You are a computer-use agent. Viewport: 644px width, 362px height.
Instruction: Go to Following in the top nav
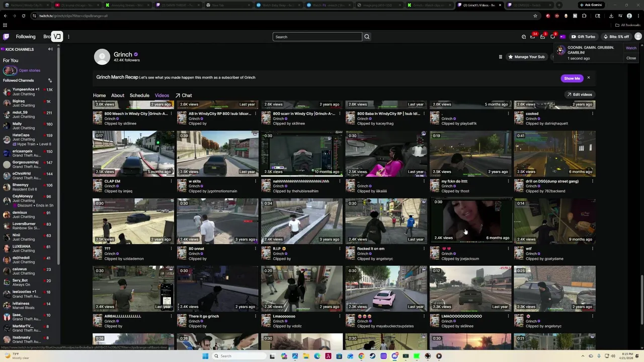(x=26, y=37)
